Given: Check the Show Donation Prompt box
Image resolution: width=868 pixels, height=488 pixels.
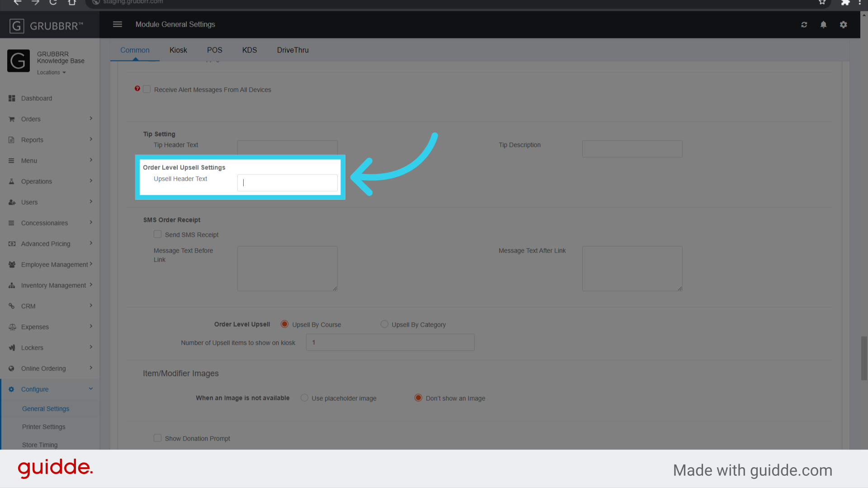Looking at the screenshot, I should pos(157,438).
